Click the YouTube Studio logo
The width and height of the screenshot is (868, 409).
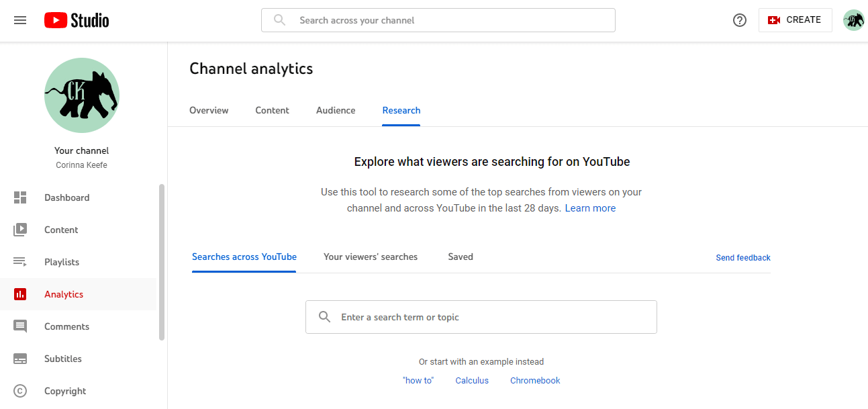(77, 20)
